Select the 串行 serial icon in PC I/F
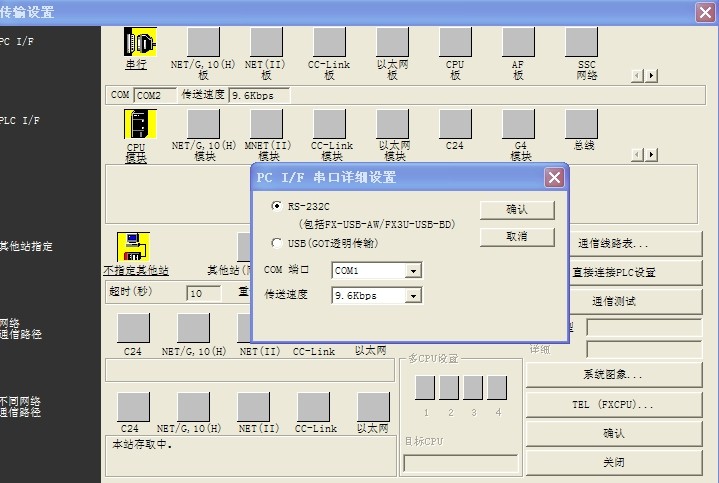The image size is (719, 483). [139, 42]
